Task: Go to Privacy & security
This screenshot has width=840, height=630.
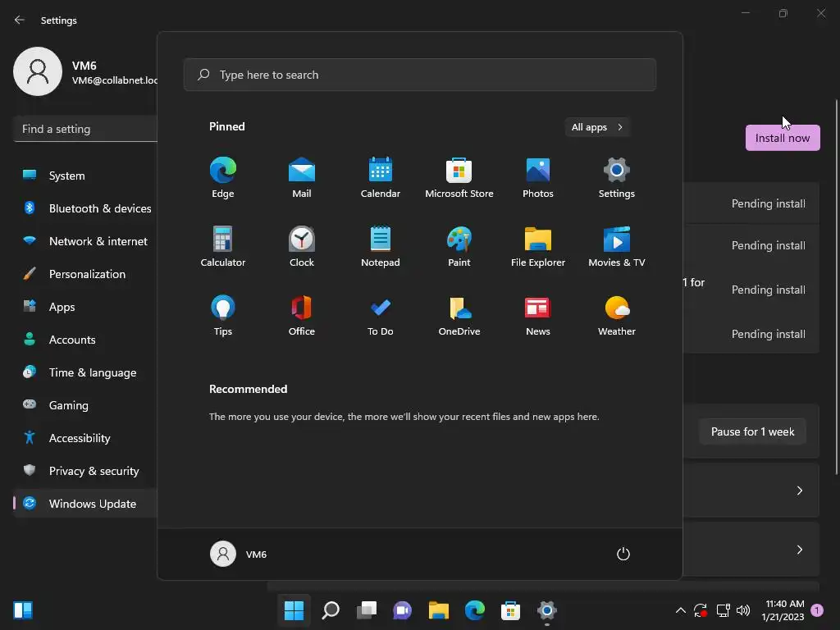Action: (85, 471)
